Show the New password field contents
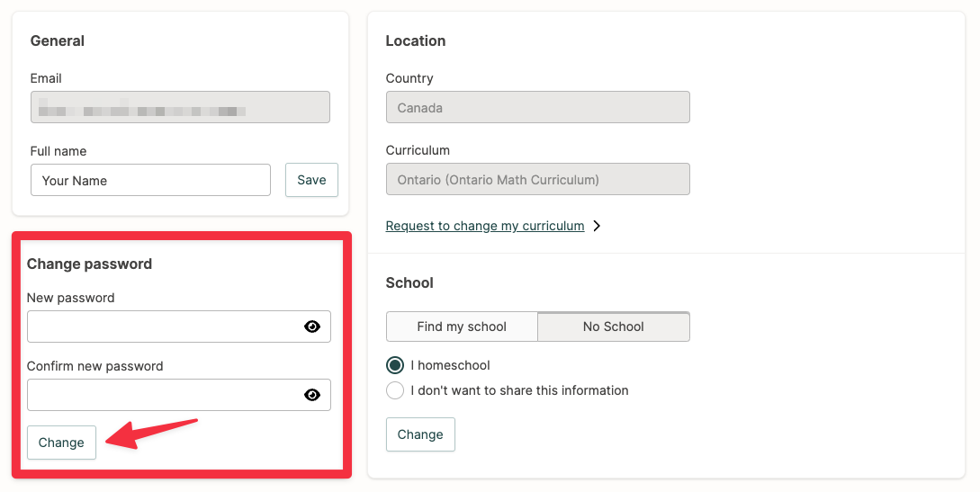Image resolution: width=980 pixels, height=492 pixels. [312, 327]
